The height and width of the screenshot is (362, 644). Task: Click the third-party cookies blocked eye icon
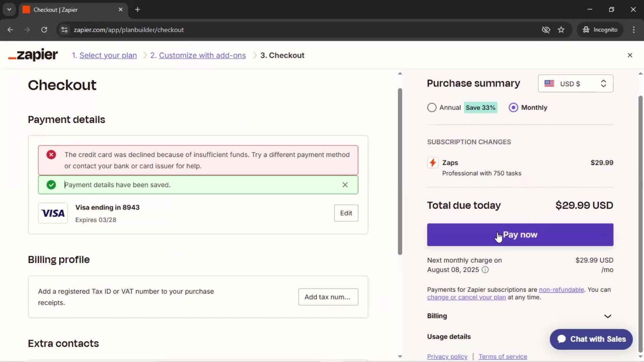click(x=546, y=29)
